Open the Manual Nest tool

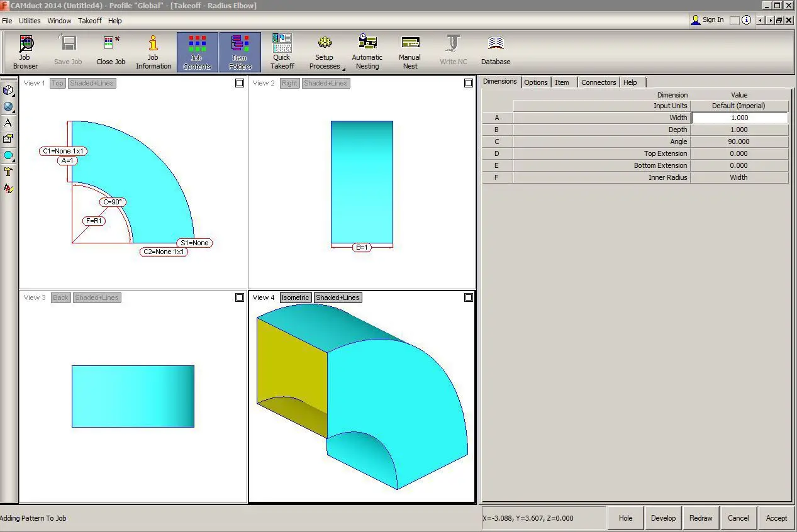(x=410, y=52)
